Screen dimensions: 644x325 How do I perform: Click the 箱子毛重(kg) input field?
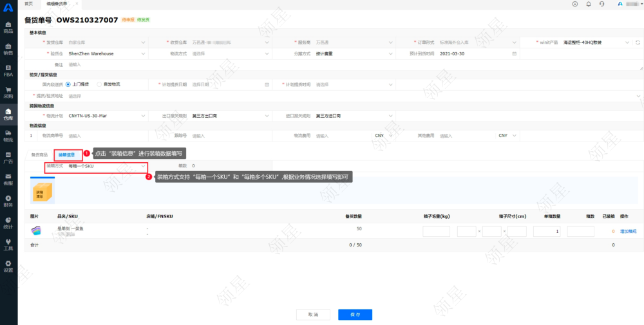[x=436, y=231]
